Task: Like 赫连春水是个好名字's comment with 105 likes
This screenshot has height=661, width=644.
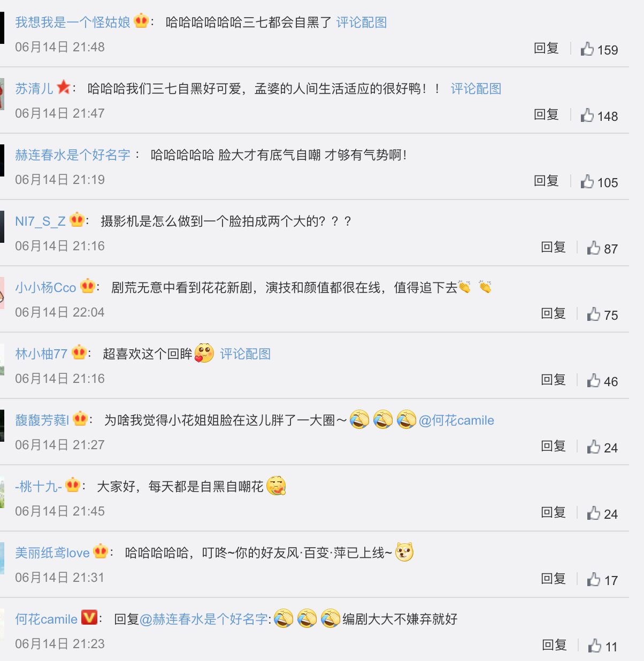Action: pyautogui.click(x=587, y=181)
